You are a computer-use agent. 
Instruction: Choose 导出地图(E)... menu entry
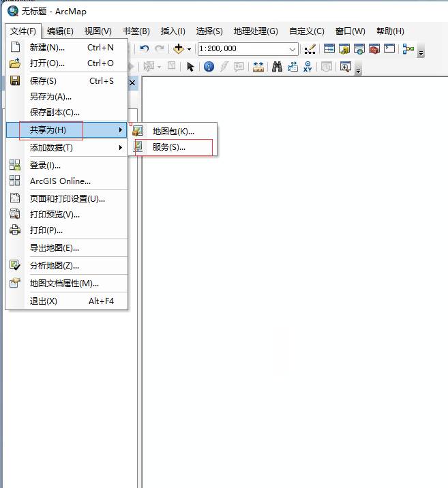point(67,248)
